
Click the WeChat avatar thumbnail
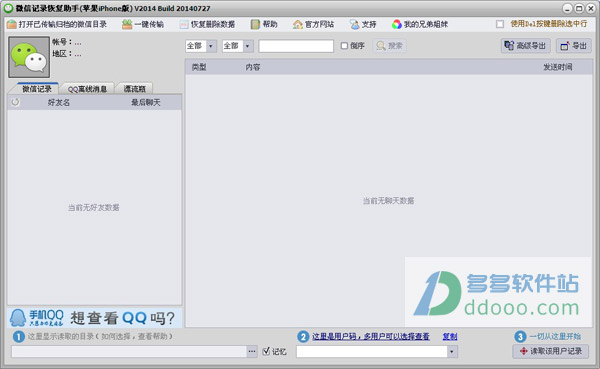(29, 57)
